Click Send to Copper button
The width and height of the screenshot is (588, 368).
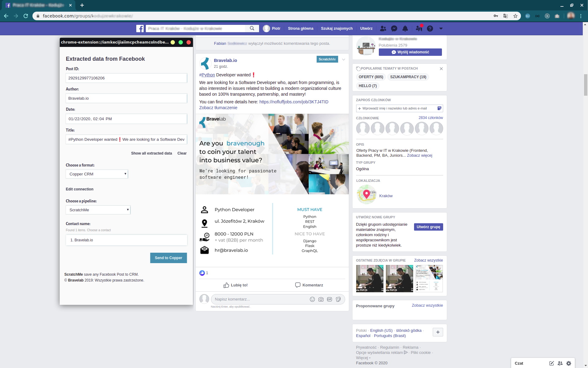click(168, 258)
